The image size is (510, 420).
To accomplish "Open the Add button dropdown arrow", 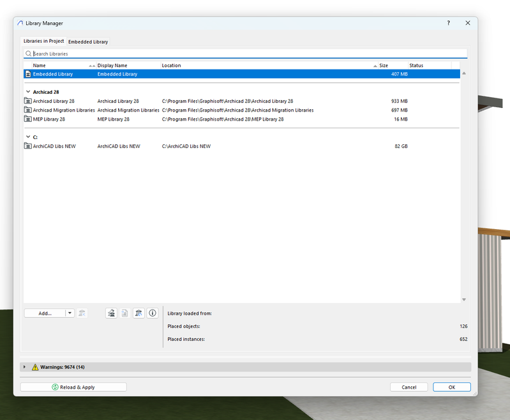I will (x=70, y=313).
